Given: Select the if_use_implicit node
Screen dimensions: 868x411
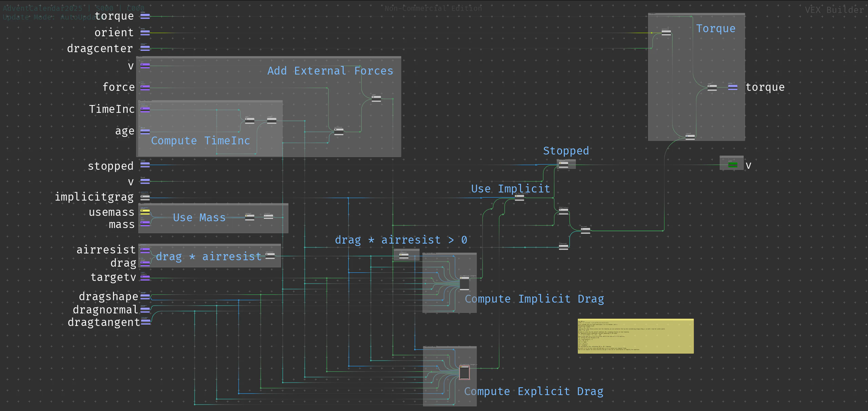Looking at the screenshot, I should 519,198.
